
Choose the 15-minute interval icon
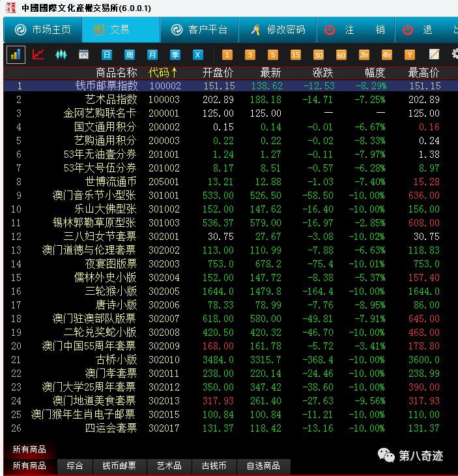click(x=295, y=55)
